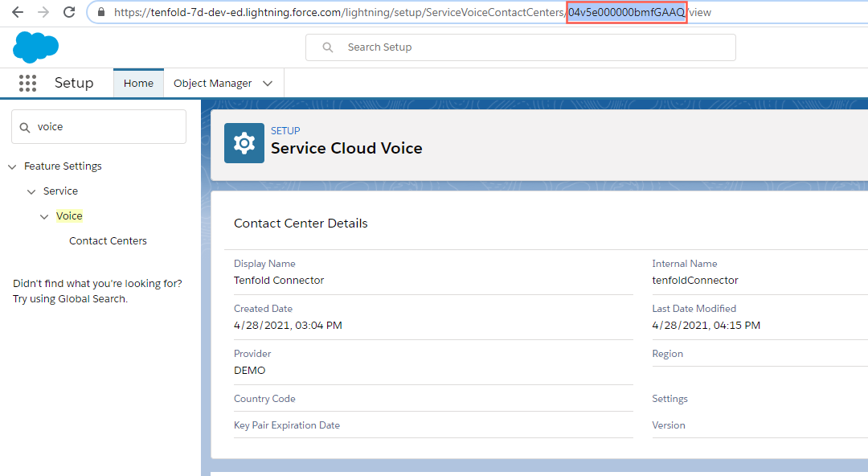Viewport: 868px width, 476px height.
Task: Click the SETUP breadcrumb link
Action: click(x=285, y=131)
